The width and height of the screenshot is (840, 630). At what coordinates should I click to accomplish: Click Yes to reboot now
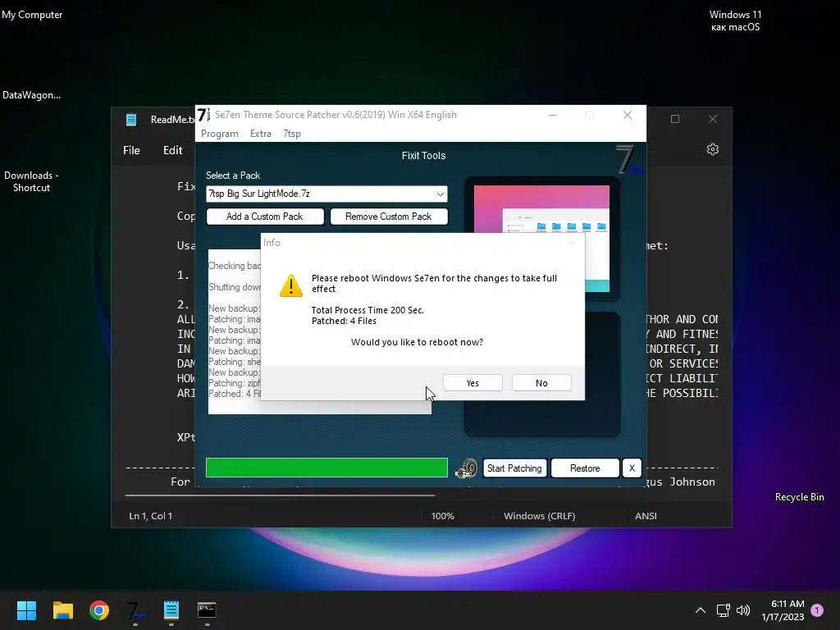pyautogui.click(x=472, y=383)
